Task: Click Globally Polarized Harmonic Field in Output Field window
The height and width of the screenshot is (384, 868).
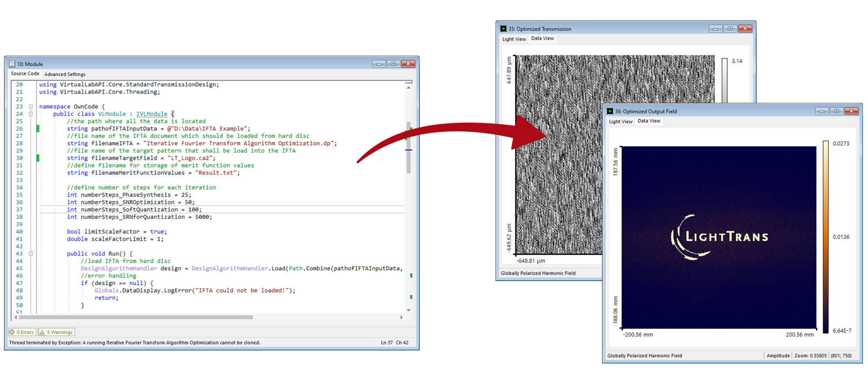Action: (x=644, y=355)
